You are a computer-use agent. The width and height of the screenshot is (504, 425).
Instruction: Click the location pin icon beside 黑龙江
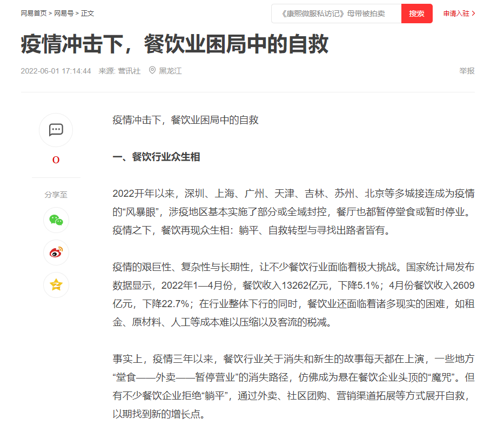click(x=152, y=70)
